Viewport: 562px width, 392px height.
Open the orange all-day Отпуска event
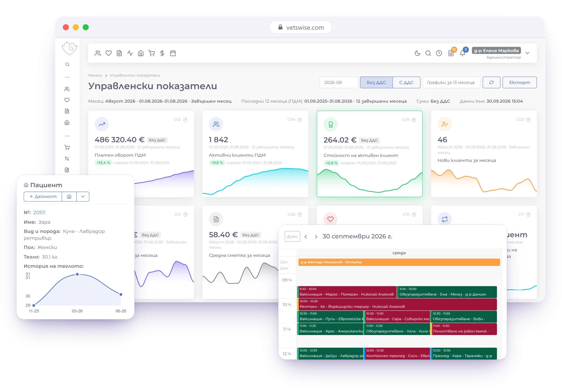pos(399,262)
